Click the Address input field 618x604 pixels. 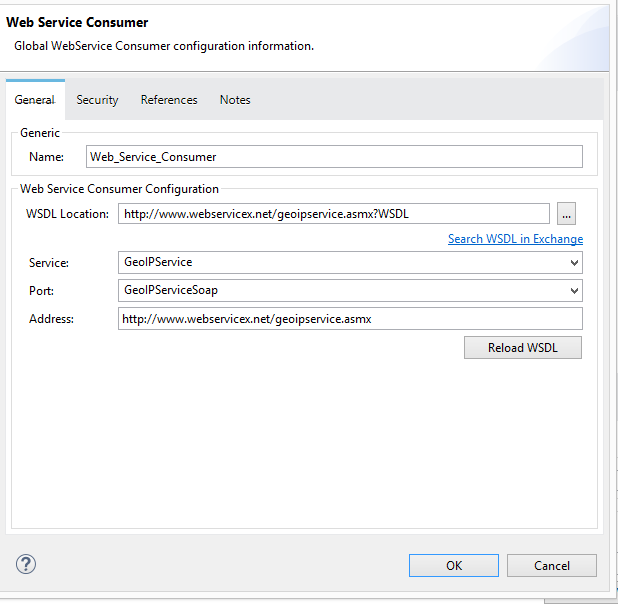(350, 319)
